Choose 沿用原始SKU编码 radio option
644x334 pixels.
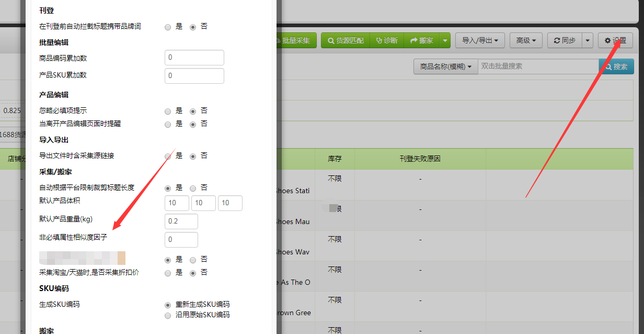coord(168,315)
